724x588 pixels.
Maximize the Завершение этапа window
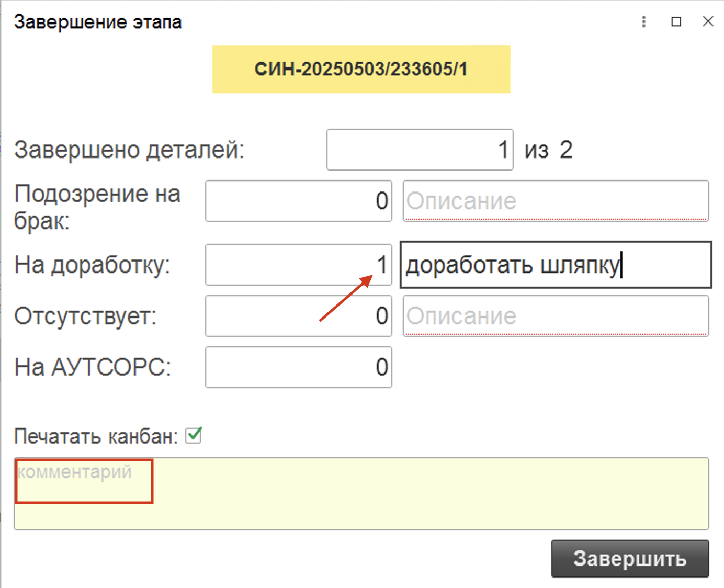click(676, 21)
